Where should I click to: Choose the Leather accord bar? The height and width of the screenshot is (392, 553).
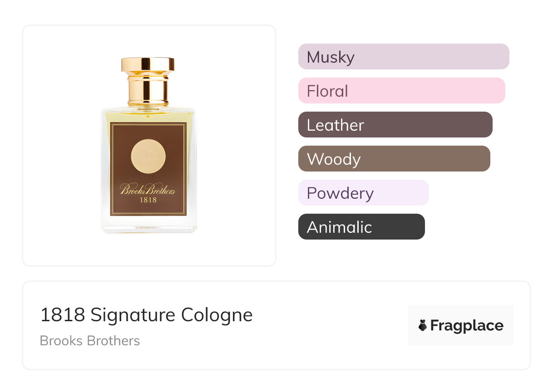click(x=395, y=125)
